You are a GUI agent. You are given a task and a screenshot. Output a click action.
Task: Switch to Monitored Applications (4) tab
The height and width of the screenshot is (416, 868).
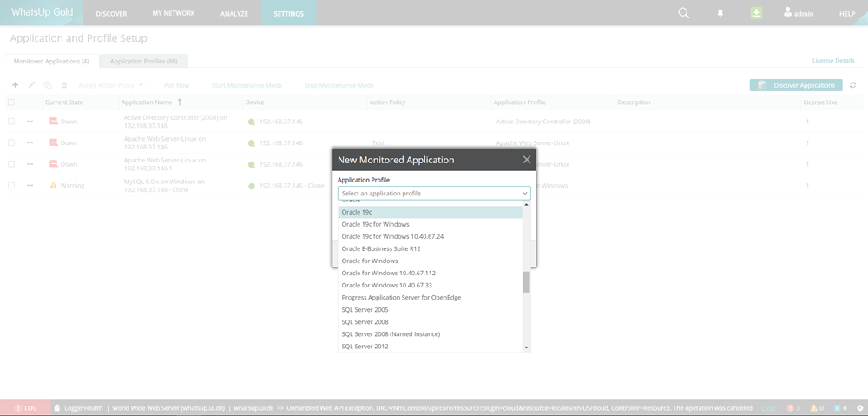click(51, 61)
